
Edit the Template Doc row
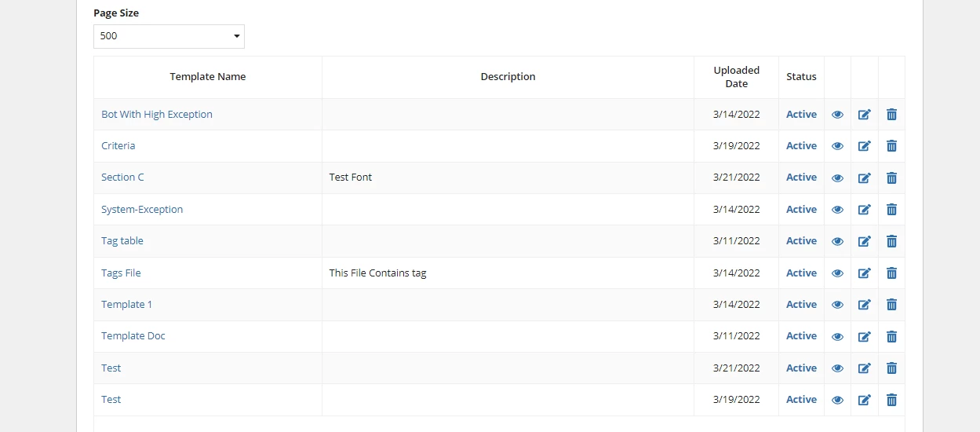pos(865,336)
